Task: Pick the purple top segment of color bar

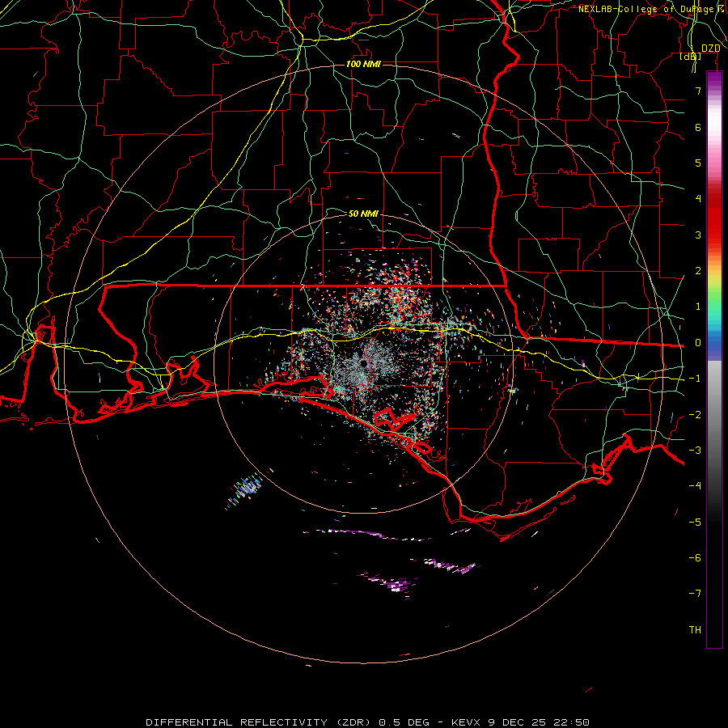Action: 714,80
